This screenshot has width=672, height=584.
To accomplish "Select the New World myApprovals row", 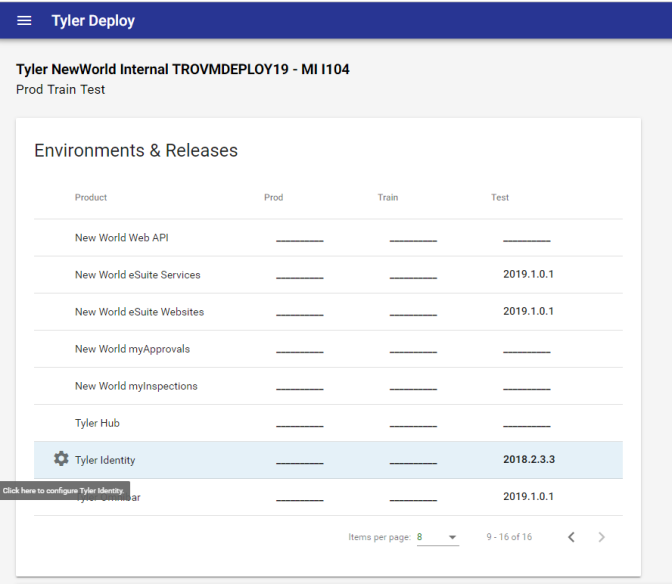I will [328, 349].
